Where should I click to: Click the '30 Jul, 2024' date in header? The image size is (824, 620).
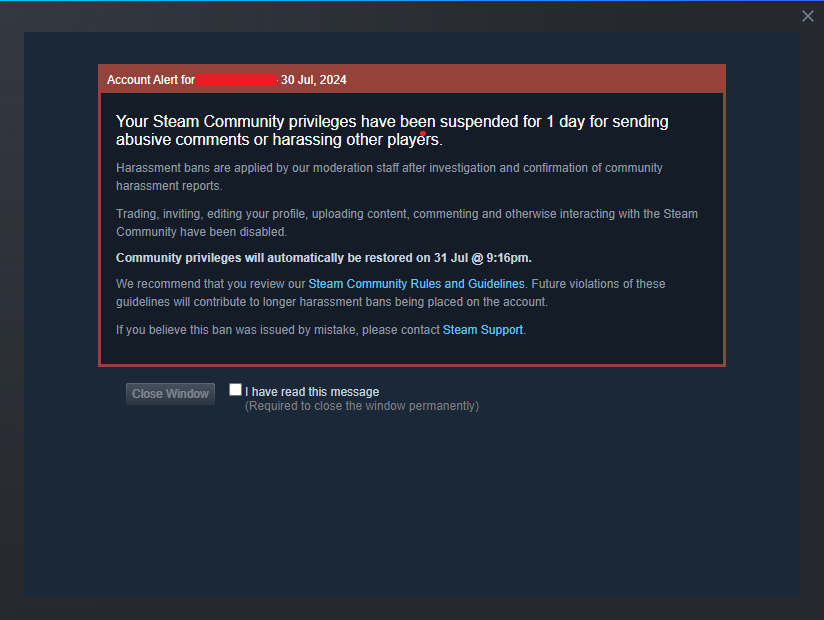[x=314, y=80]
